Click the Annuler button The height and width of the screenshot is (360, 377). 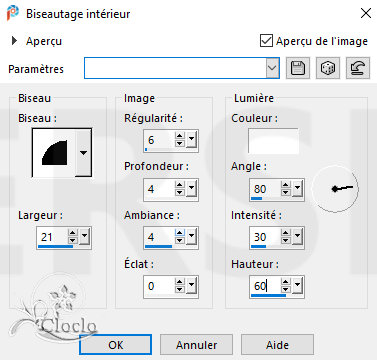(x=196, y=345)
